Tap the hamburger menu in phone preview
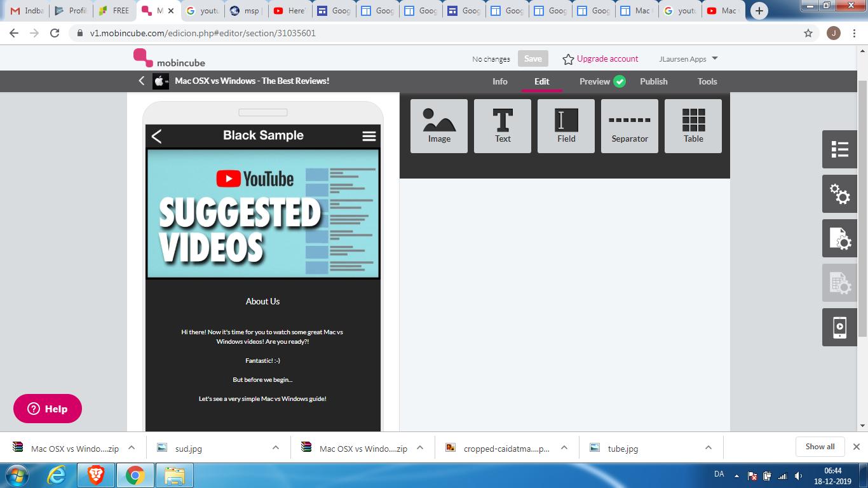The height and width of the screenshot is (488, 868). pyautogui.click(x=369, y=136)
